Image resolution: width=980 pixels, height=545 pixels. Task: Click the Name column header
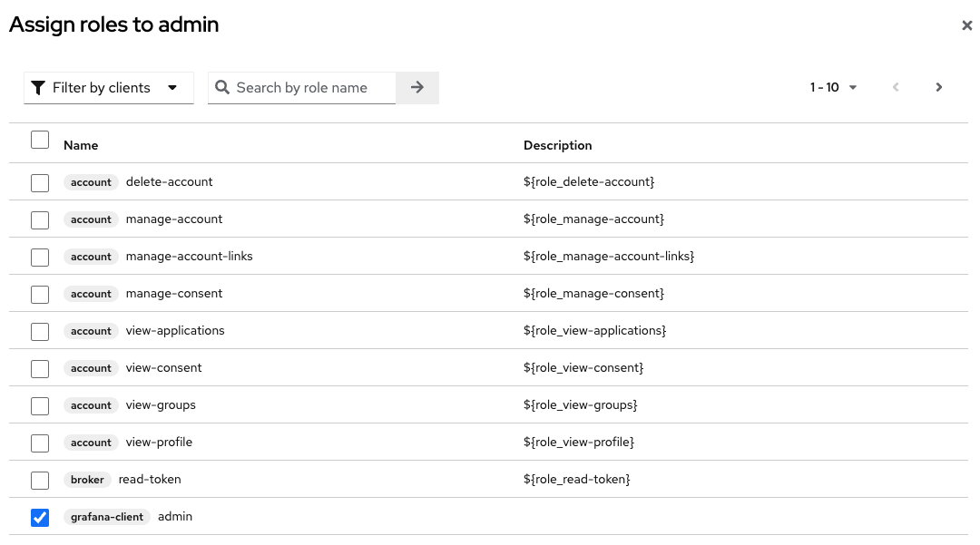pos(81,145)
